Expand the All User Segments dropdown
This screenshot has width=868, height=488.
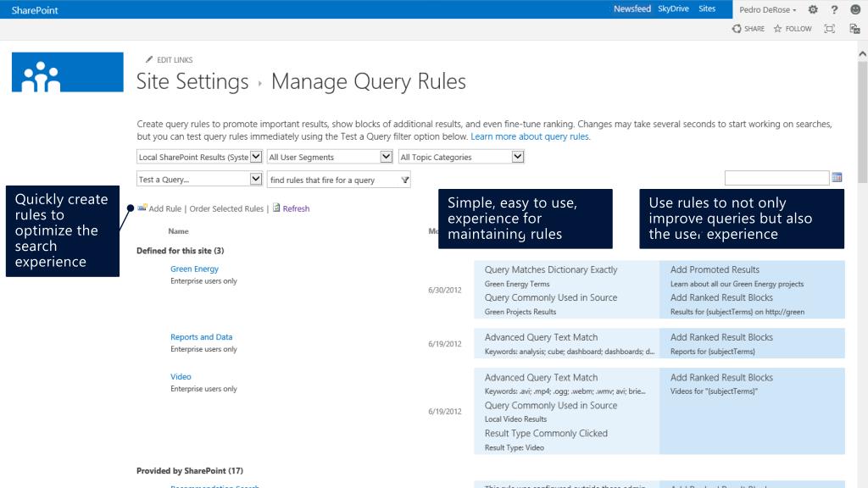[330, 157]
